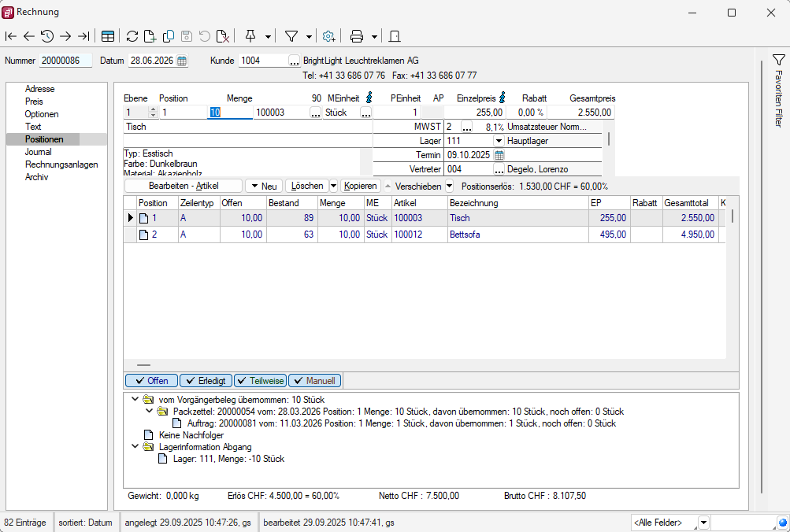790x532 pixels.
Task: Toggle the Erledigt filter
Action: click(206, 381)
